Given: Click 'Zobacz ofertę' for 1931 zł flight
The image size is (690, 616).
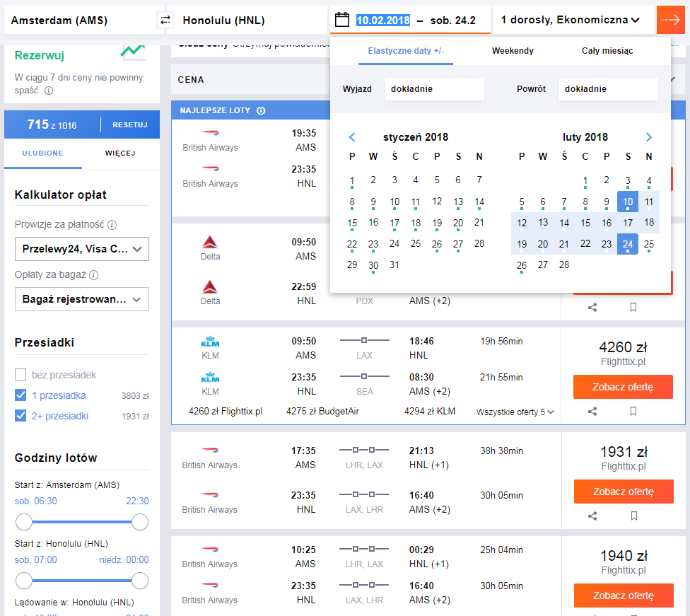Looking at the screenshot, I should [x=624, y=492].
